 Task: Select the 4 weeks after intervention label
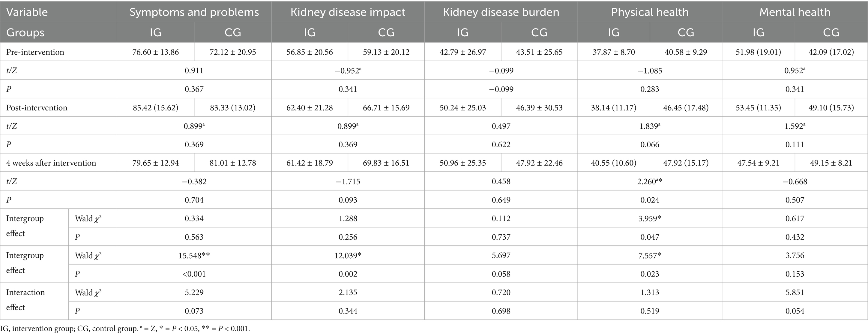(x=51, y=163)
